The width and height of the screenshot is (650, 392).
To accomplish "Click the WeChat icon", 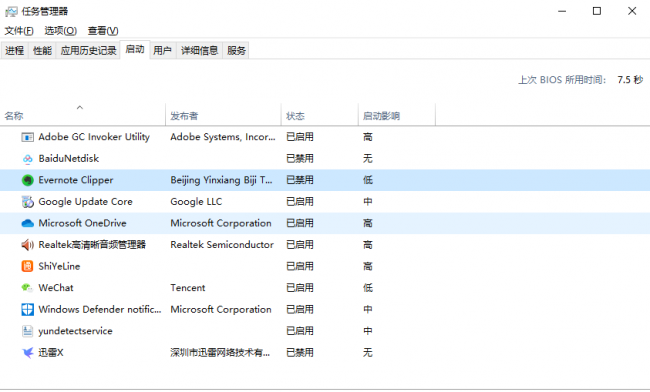I will (x=27, y=288).
